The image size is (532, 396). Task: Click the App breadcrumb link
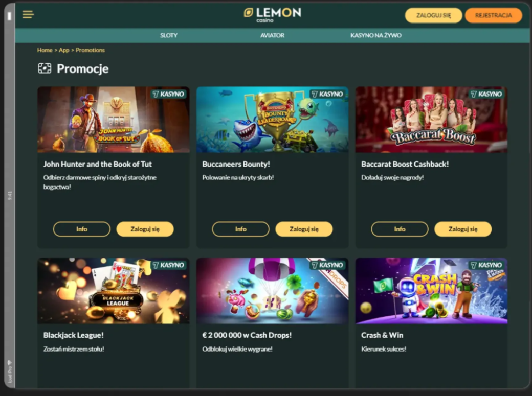pos(64,50)
